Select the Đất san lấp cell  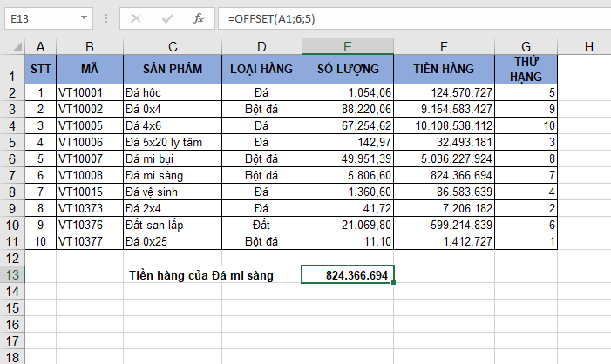pos(173,225)
